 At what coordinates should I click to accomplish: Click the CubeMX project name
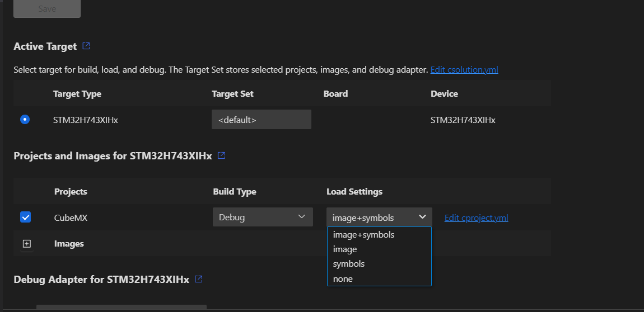point(71,218)
